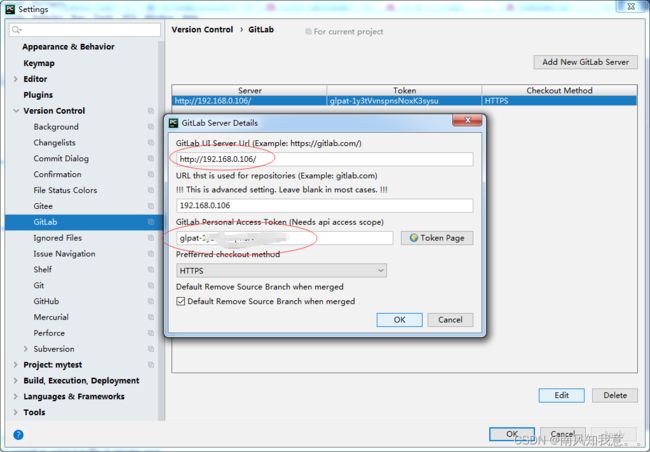Expand Languages & Frameworks section
The width and height of the screenshot is (650, 452).
16,396
